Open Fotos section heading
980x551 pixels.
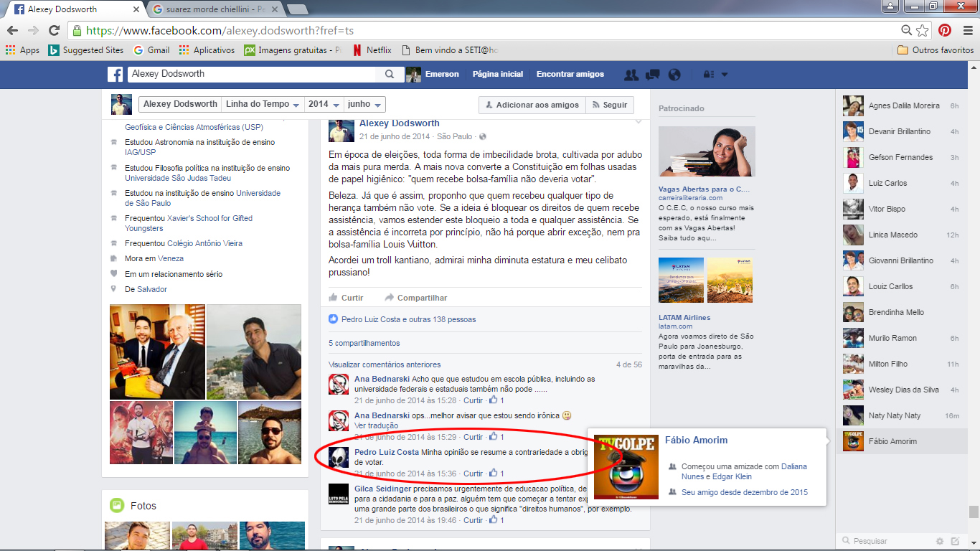pyautogui.click(x=143, y=506)
